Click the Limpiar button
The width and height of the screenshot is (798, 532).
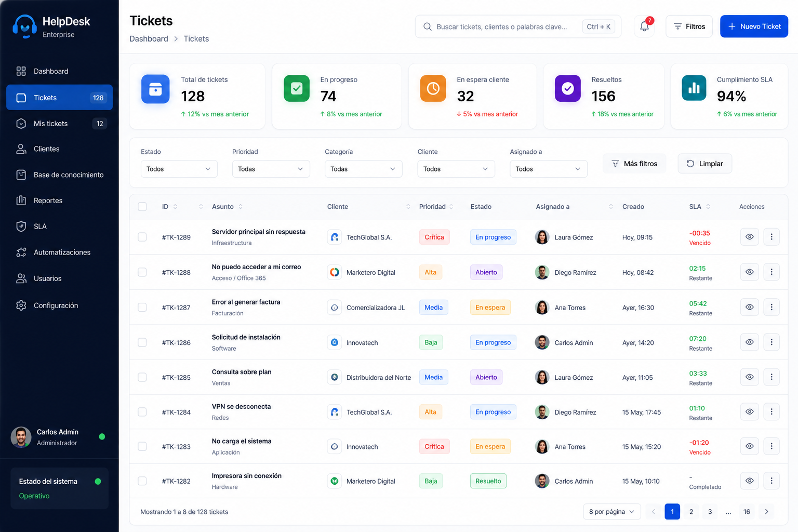pos(704,164)
